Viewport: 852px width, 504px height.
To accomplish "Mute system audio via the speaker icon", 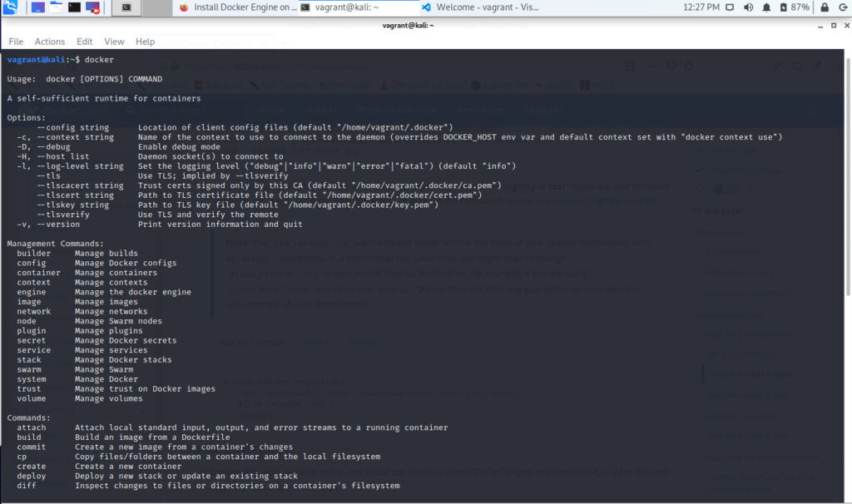I will 748,7.
